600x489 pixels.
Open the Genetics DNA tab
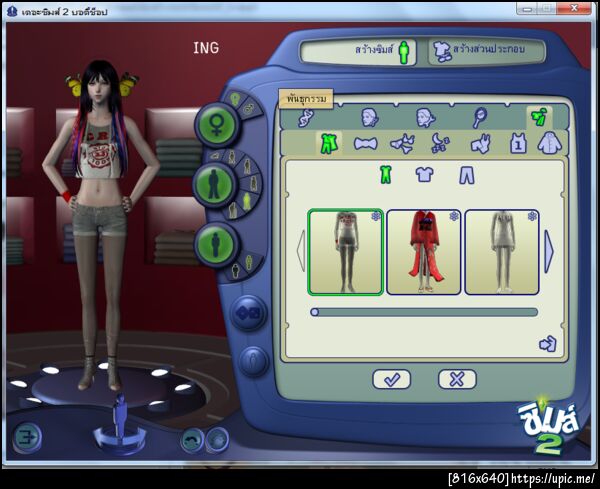click(x=306, y=117)
